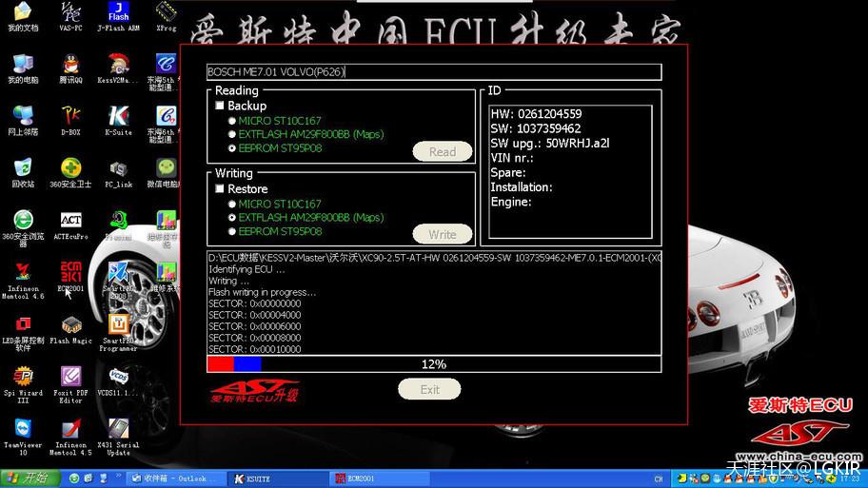
Task: Open the 网上邻居 desktop icon
Action: [23, 121]
